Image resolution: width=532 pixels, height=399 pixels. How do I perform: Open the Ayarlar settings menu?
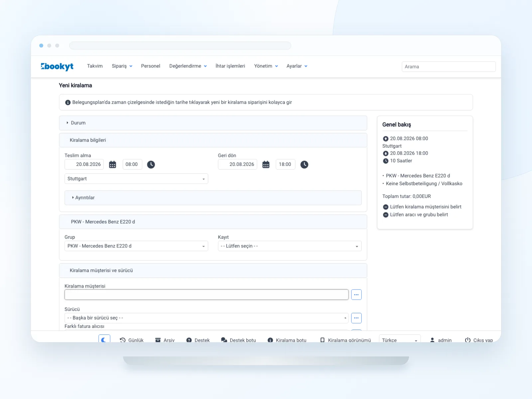pyautogui.click(x=297, y=66)
